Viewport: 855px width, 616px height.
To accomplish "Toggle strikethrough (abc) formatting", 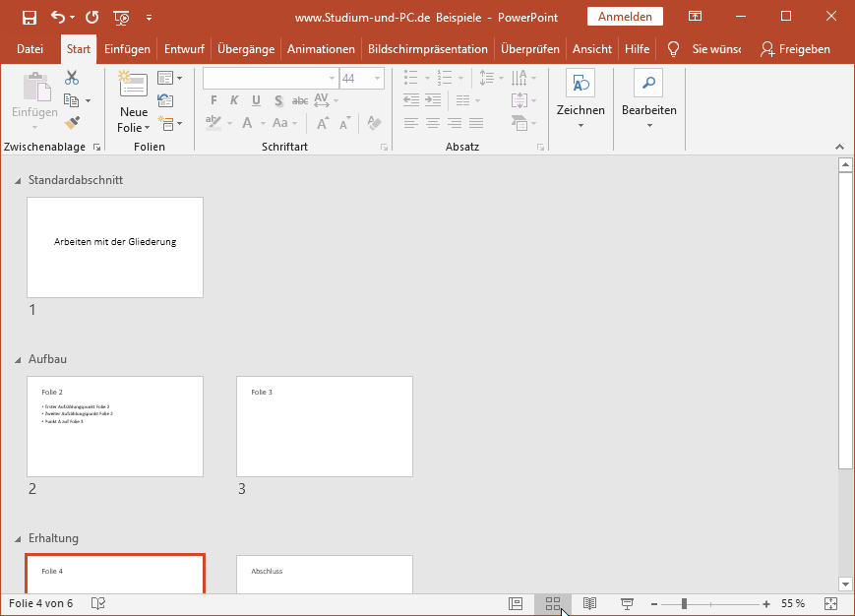I will click(x=300, y=100).
